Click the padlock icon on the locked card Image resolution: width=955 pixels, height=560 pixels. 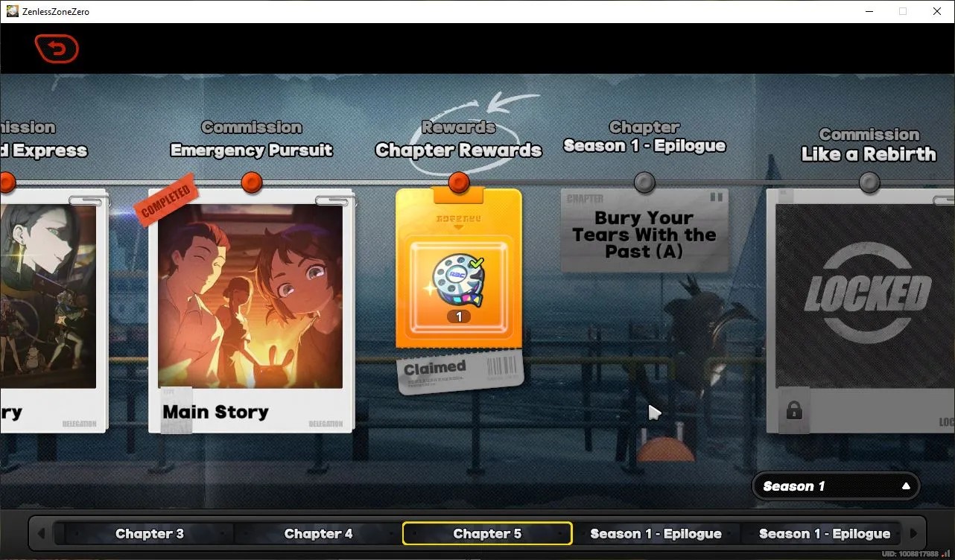coord(794,410)
